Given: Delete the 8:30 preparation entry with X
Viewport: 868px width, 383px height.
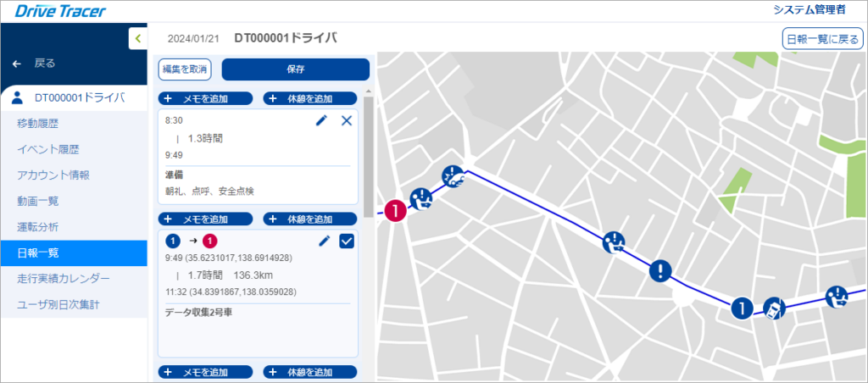Looking at the screenshot, I should pyautogui.click(x=347, y=120).
